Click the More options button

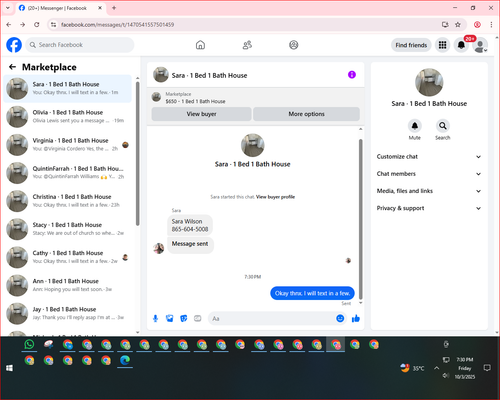306,114
